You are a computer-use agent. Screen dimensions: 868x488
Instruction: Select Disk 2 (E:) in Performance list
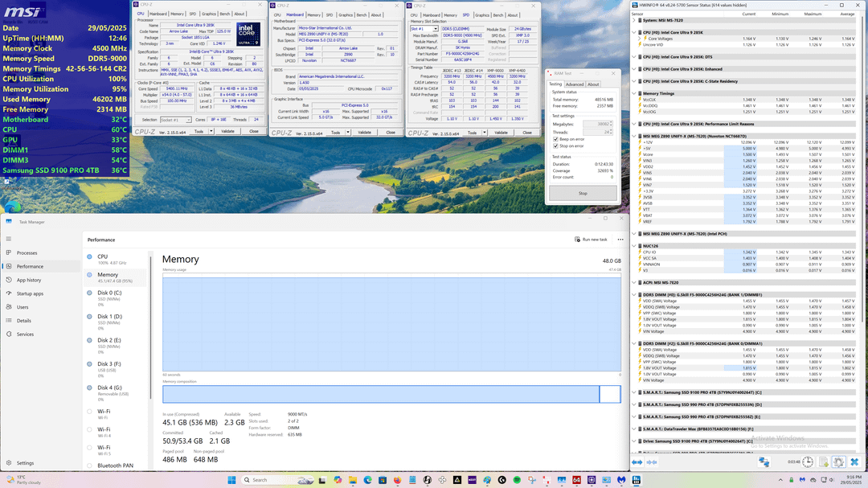117,346
